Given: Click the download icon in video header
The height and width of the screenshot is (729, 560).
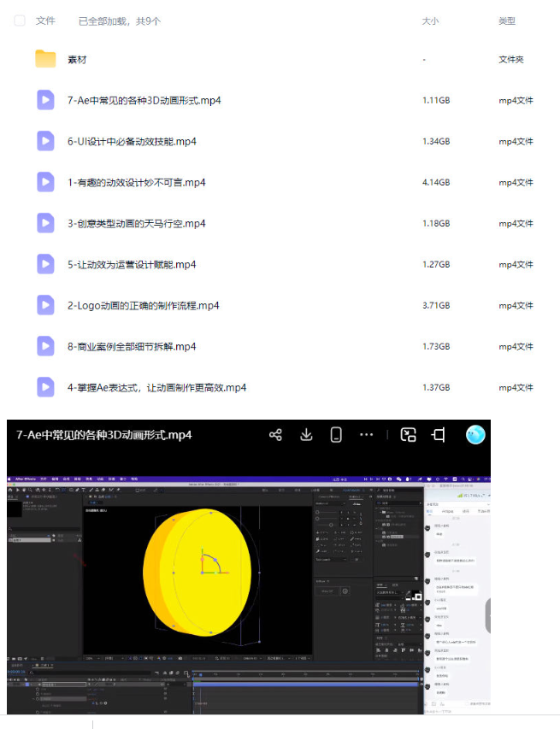Looking at the screenshot, I should pyautogui.click(x=306, y=435).
